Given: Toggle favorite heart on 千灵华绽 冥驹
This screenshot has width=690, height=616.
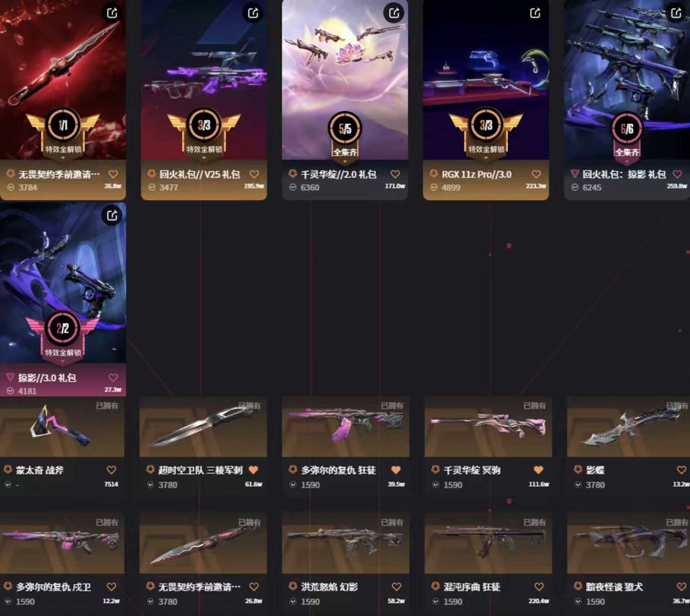Looking at the screenshot, I should tap(539, 470).
